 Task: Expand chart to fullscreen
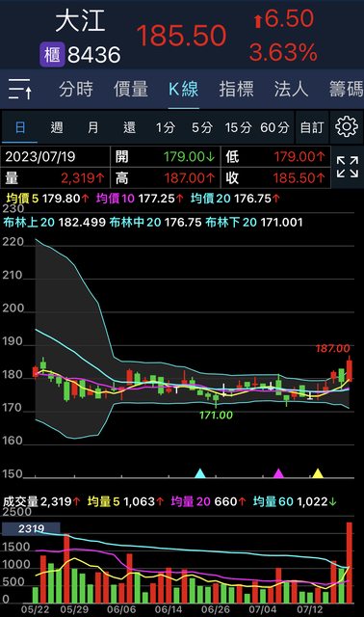coord(348,167)
